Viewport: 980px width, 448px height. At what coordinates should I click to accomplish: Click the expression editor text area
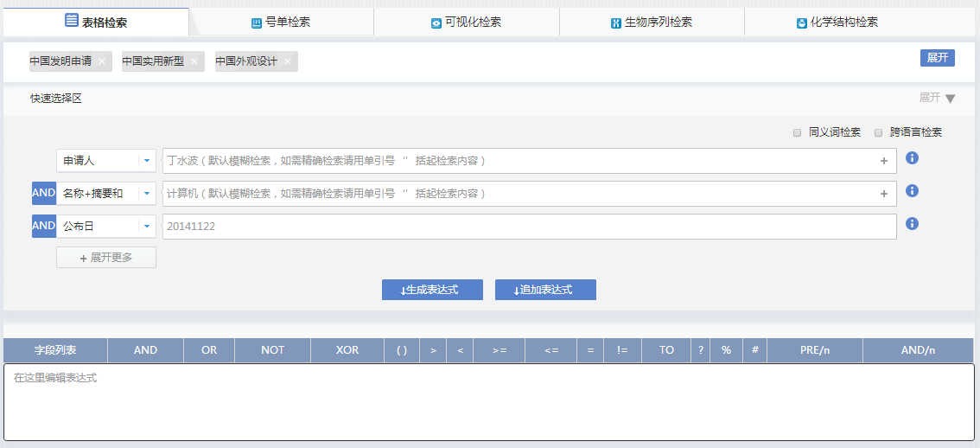[x=488, y=402]
